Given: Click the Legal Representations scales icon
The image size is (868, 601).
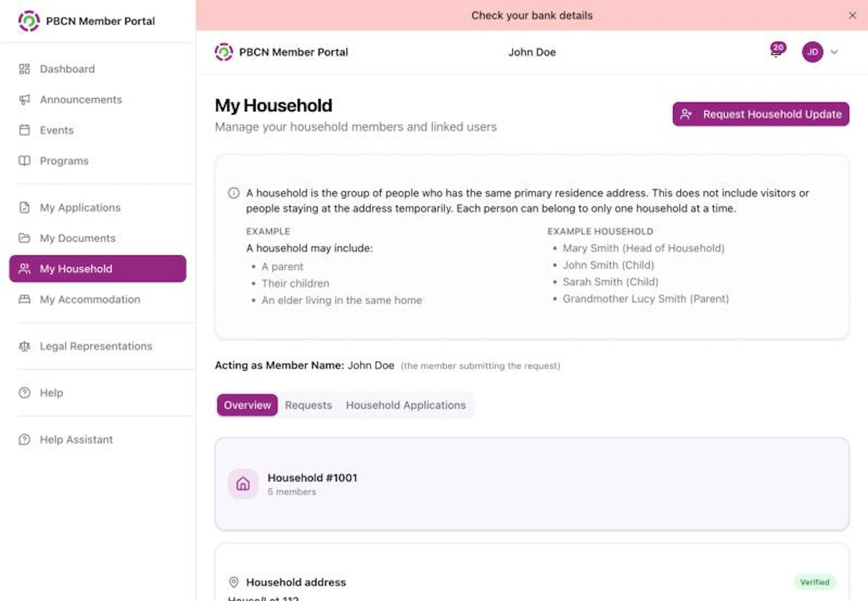Looking at the screenshot, I should (x=24, y=346).
